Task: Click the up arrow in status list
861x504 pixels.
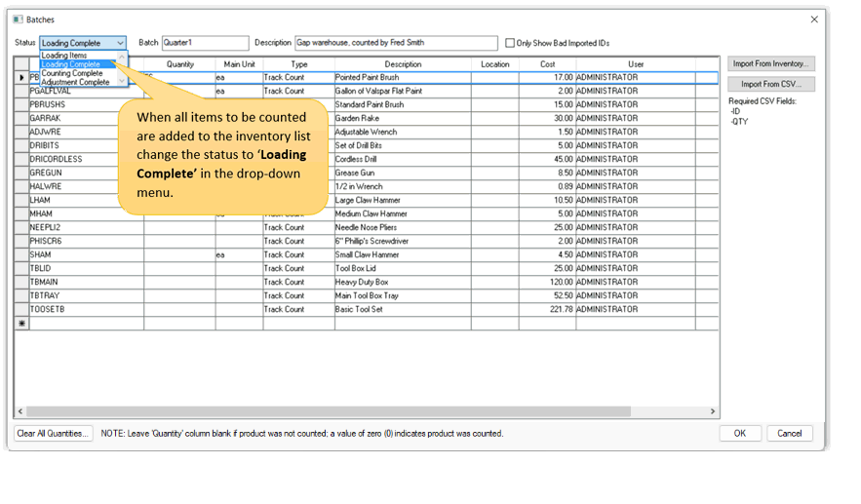Action: tap(123, 56)
